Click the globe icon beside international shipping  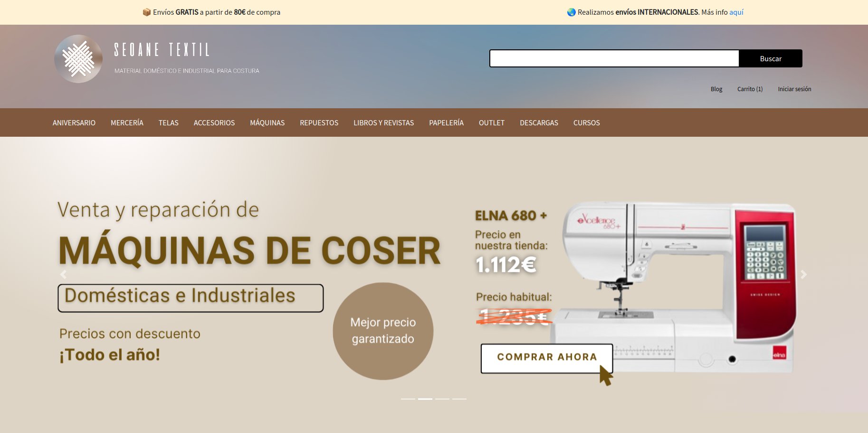572,12
